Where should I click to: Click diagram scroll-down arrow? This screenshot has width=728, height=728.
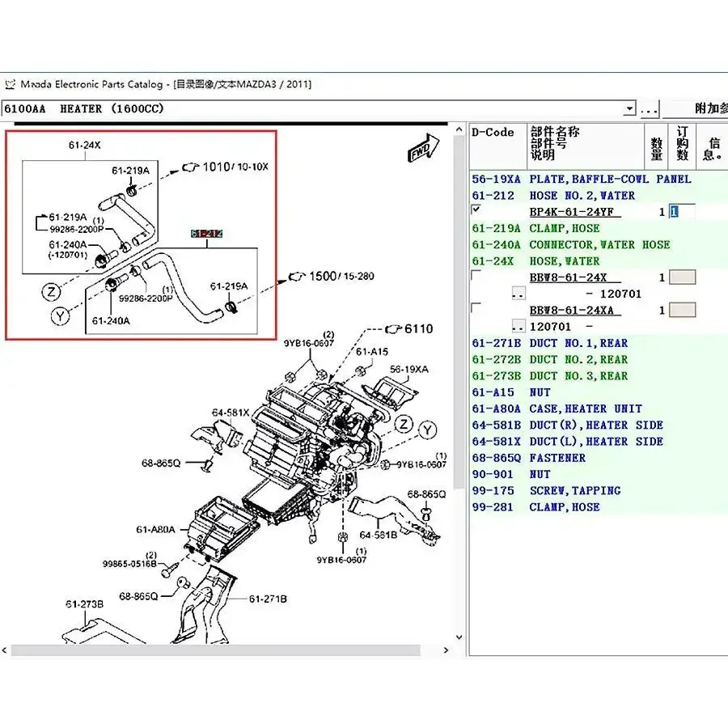coord(459,637)
